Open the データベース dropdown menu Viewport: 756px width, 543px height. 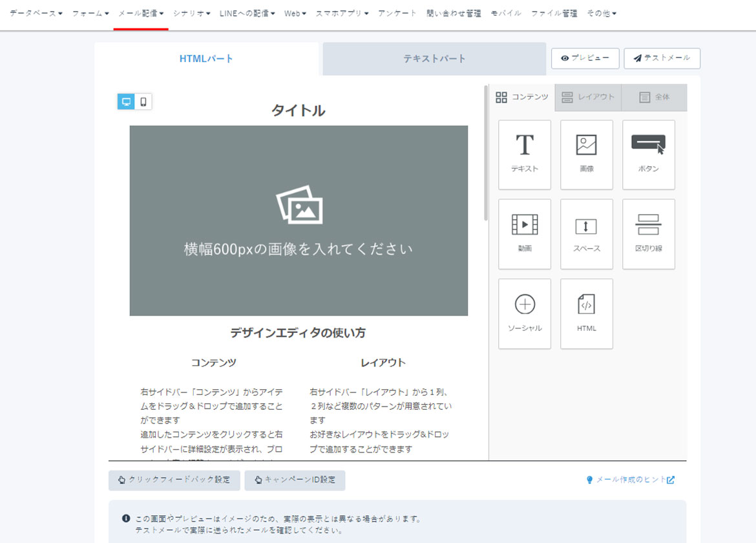[36, 14]
